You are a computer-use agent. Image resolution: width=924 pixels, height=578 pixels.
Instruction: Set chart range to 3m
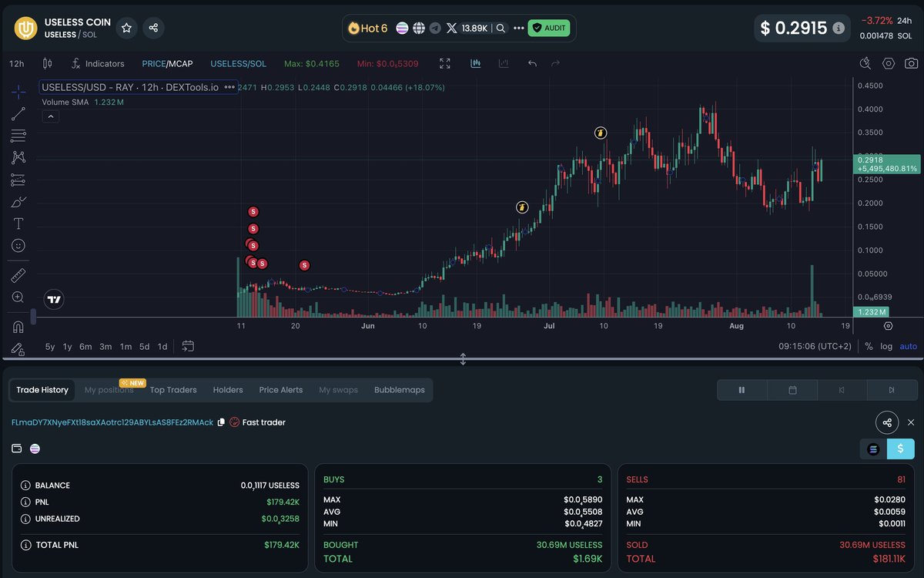click(105, 347)
